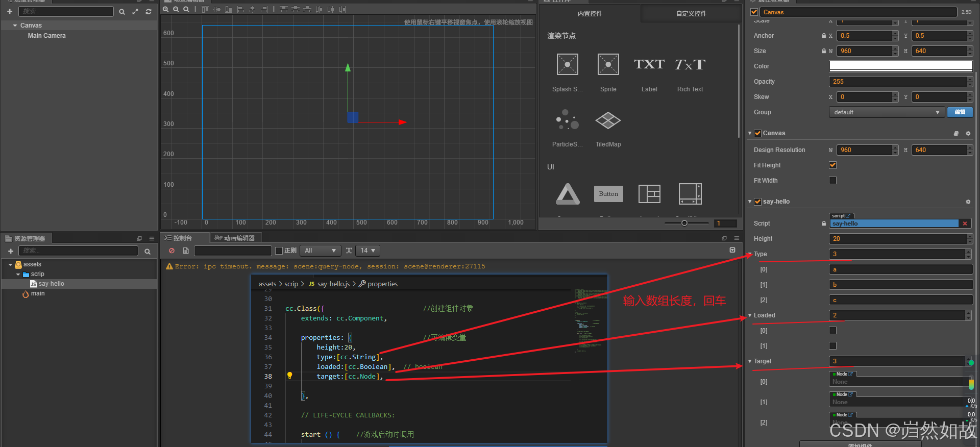Screen dimensions: 980x447
Task: Collapse the Canvas component section
Action: tap(750, 133)
